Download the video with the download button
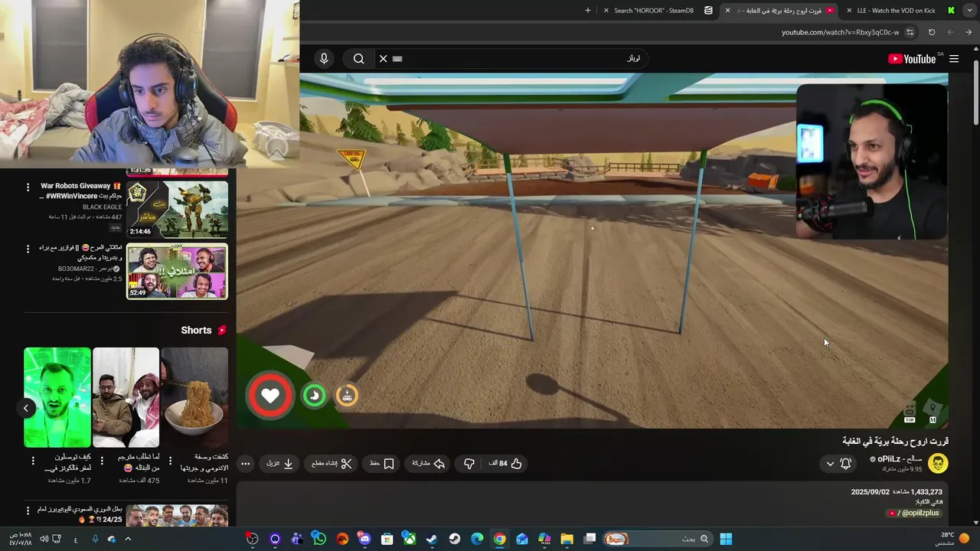This screenshot has width=980, height=551. click(280, 464)
